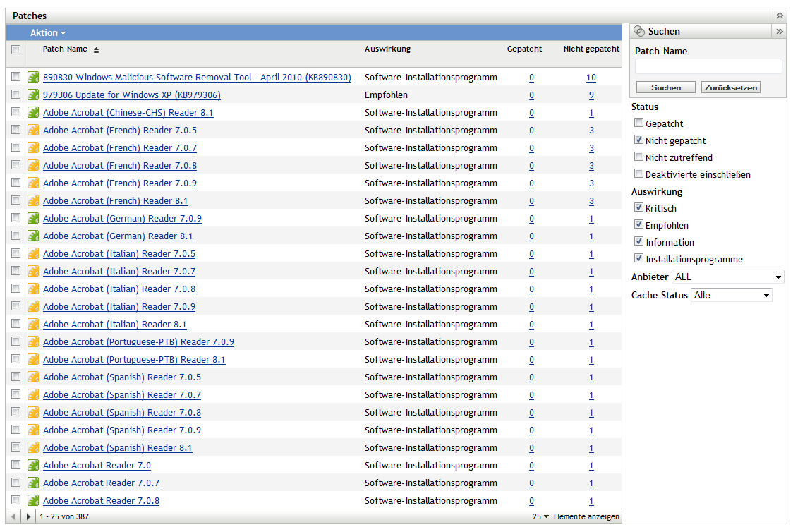Screen dimensions: 793x532
Task: Click the icon next to Adobe Acrobat (Spanish) Reader 7.0.5
Action: coord(33,377)
